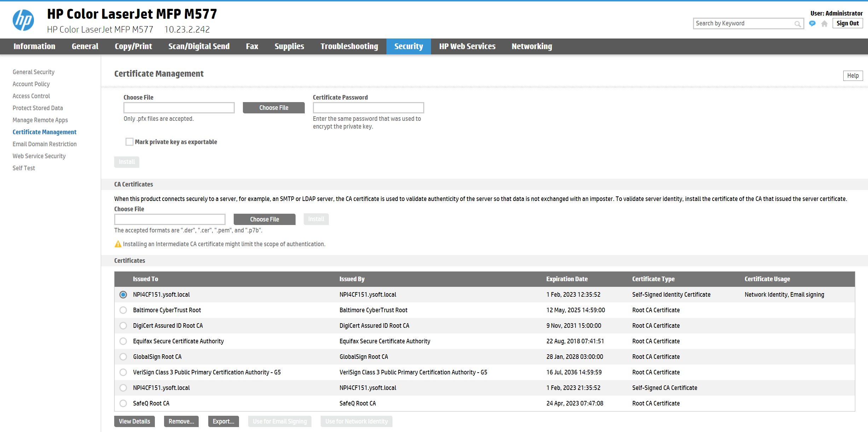Click Choose File for CA certificates
Screen dimensions: 868x432
(264, 219)
